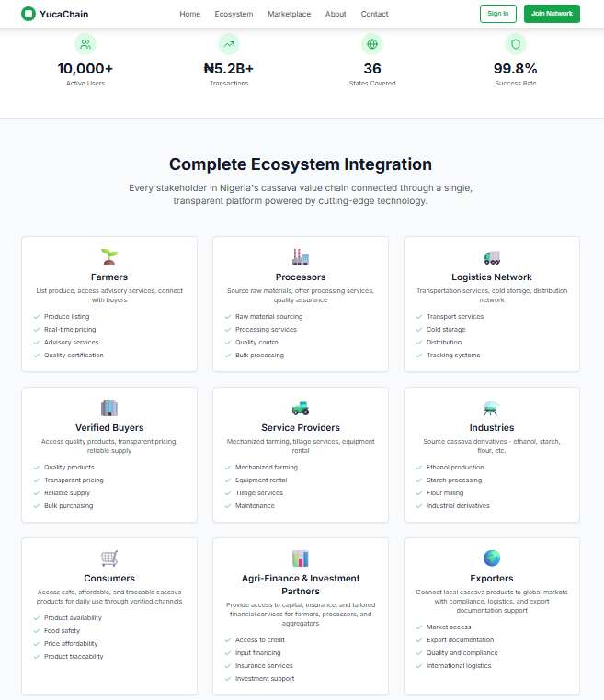Screen dimensions: 604x700
Task: Click the Flour milling list item
Action: coord(445,493)
